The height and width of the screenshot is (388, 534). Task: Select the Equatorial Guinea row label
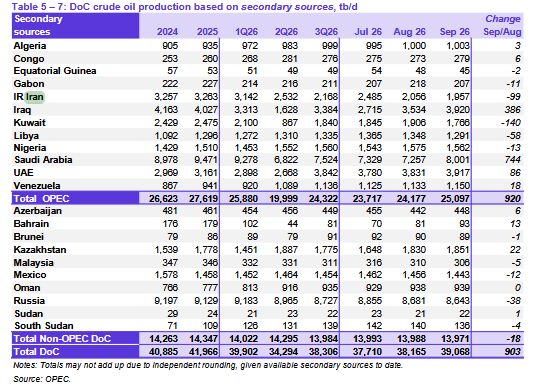55,71
